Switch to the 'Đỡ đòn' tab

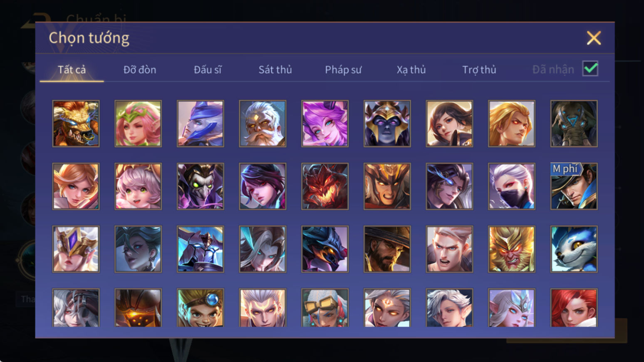[x=140, y=69]
